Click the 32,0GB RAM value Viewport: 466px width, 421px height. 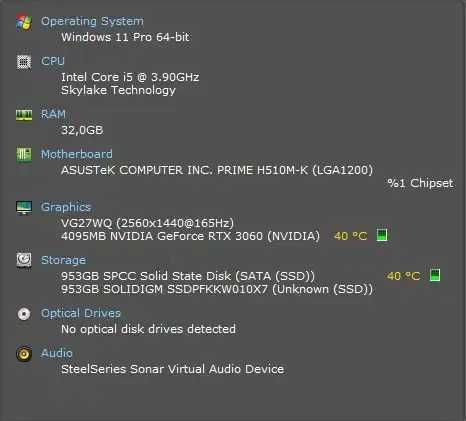[x=82, y=130]
